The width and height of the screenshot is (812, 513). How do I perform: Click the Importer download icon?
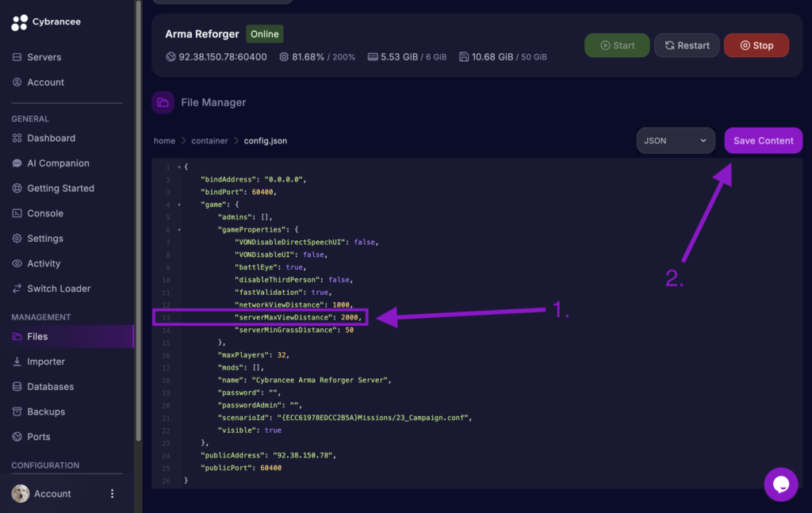(x=17, y=362)
